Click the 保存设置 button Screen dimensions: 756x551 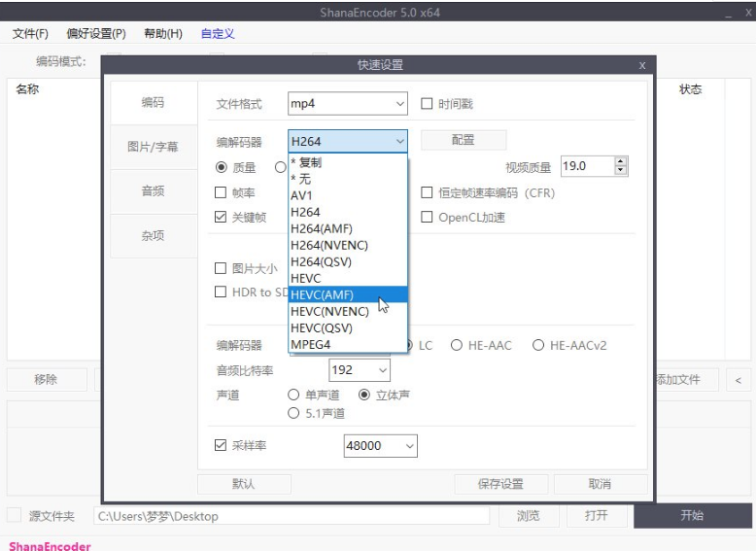(501, 484)
